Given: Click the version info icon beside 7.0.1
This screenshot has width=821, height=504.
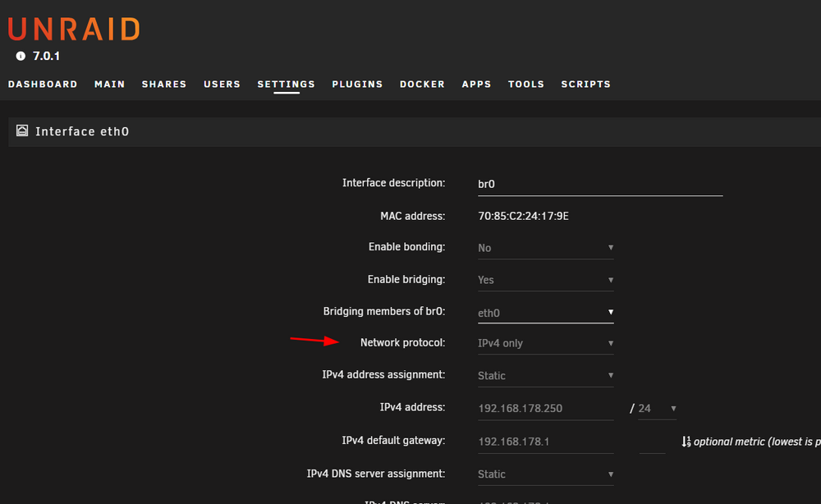Looking at the screenshot, I should coord(21,56).
